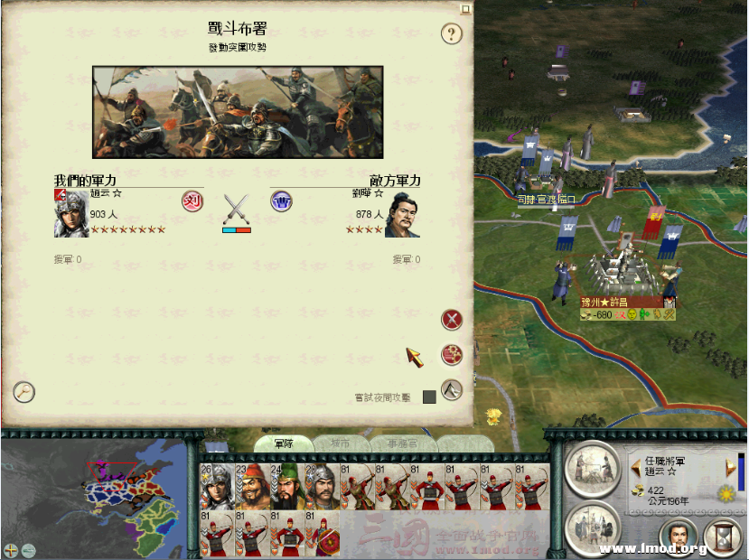
Task: Click the auto-resolve battle gear icon
Action: 452,355
